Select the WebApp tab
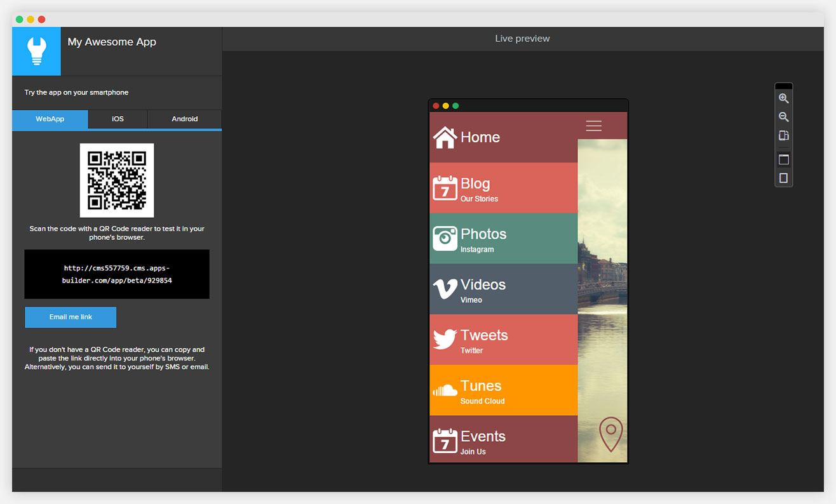 pyautogui.click(x=50, y=119)
